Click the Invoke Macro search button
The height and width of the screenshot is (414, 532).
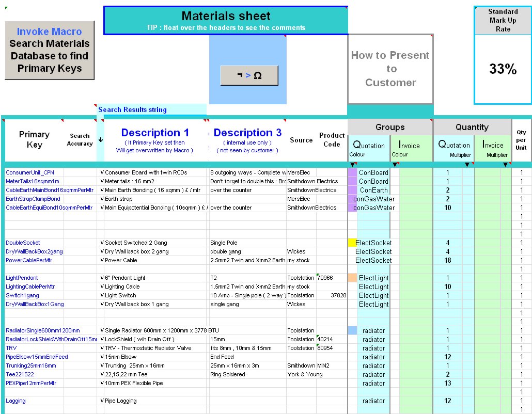[x=50, y=50]
